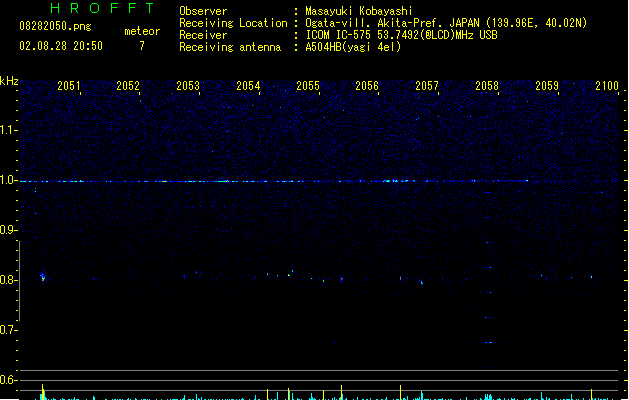Select the filename 08282050.png
This screenshot has width=629, height=400.
click(55, 26)
